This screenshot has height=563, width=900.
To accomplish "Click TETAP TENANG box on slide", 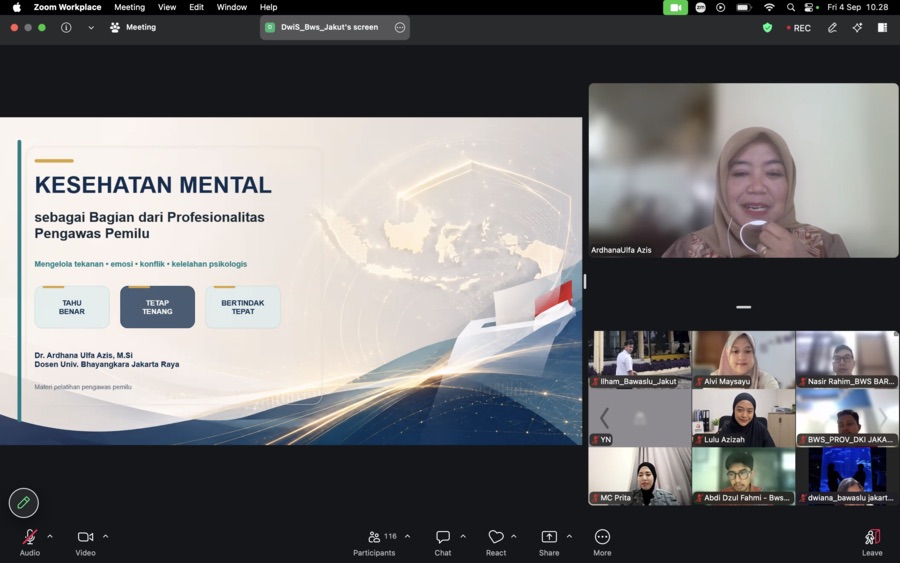I will [x=157, y=307].
